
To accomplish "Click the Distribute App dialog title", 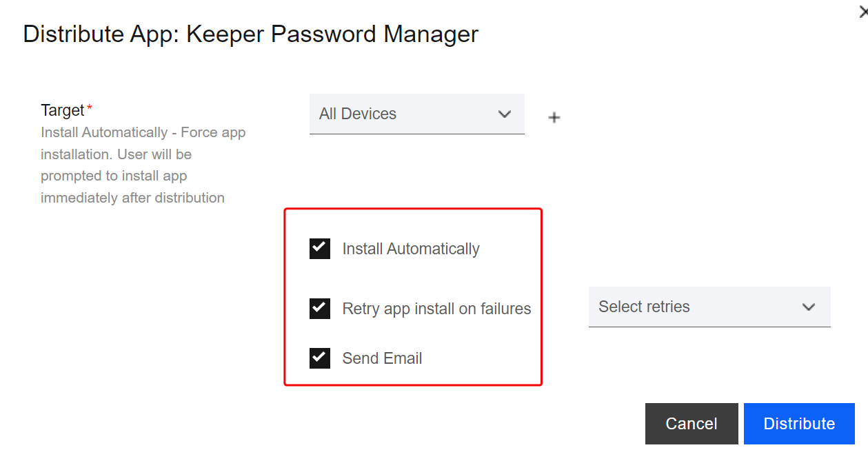I will (251, 34).
